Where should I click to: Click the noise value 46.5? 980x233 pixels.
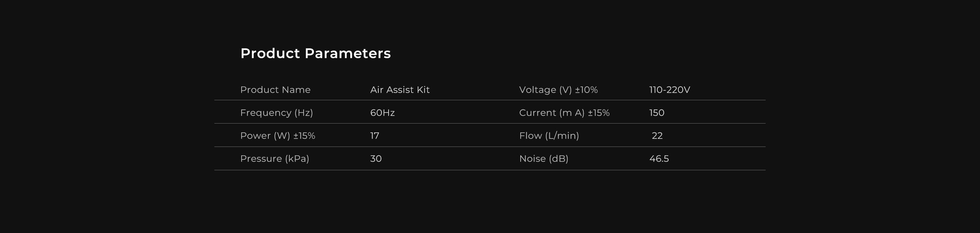click(x=659, y=159)
